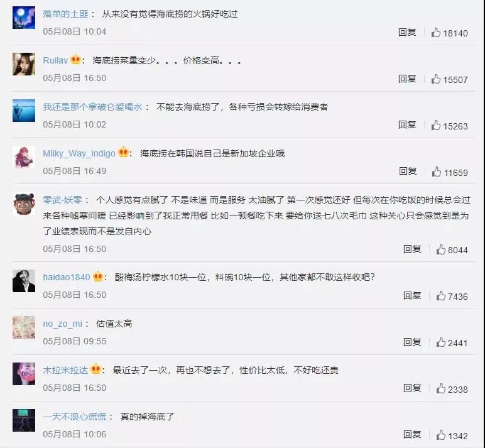The height and width of the screenshot is (448, 485).
Task: Open Milky_Way_indigo's username link
Action: pyautogui.click(x=79, y=153)
